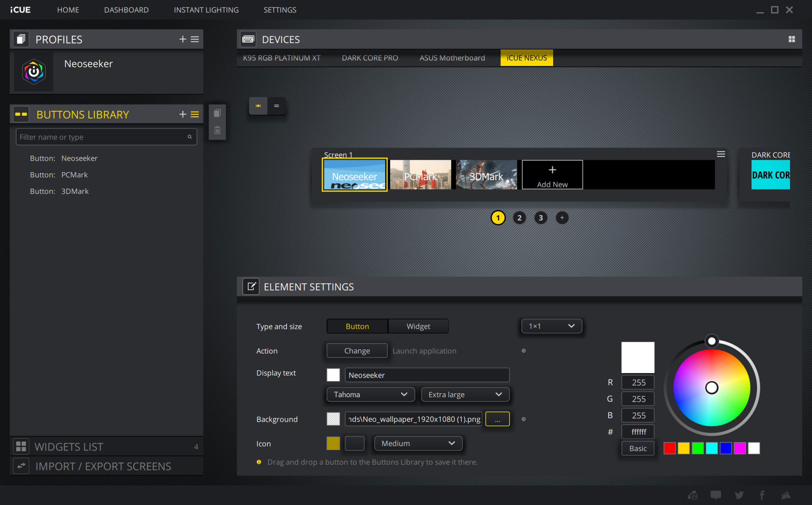
Task: Open the Extra large text size dropdown
Action: coord(465,394)
